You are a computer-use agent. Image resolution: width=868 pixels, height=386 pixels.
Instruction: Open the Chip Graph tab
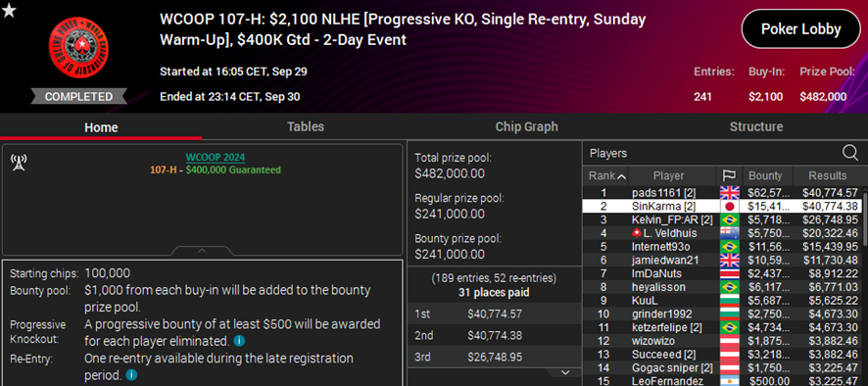click(x=526, y=126)
